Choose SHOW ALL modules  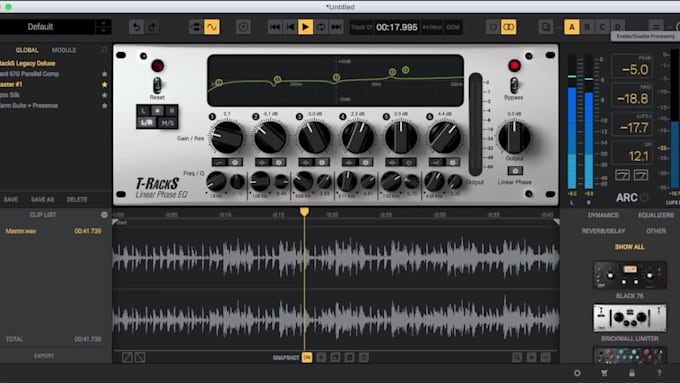point(629,247)
